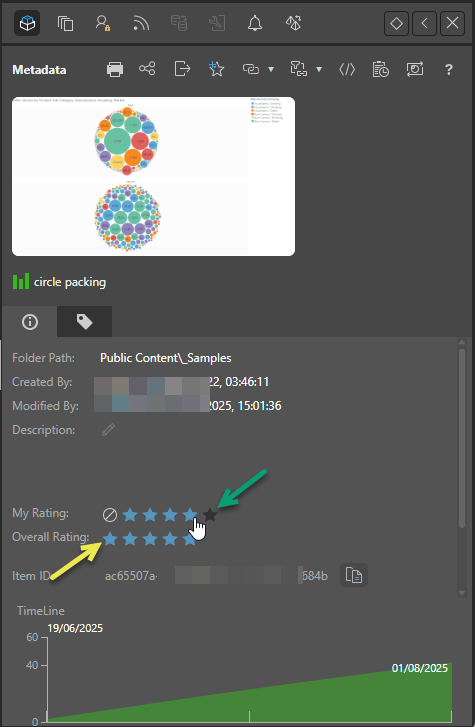
Task: Switch to the tags tab
Action: coord(84,321)
